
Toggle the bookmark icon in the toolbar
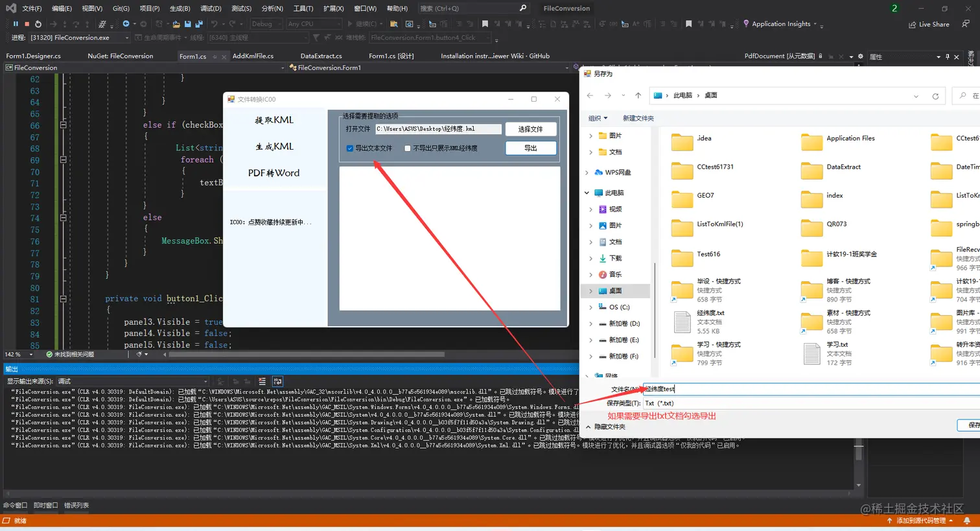click(485, 24)
